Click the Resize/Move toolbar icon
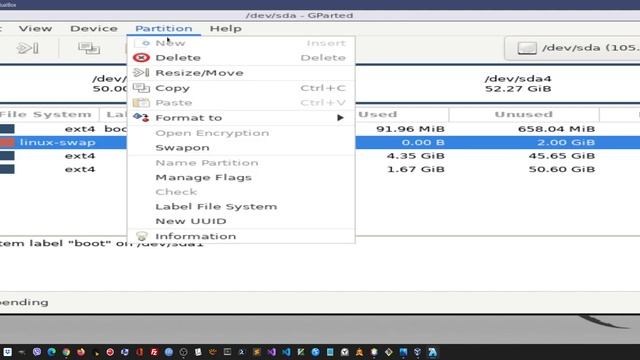The image size is (640, 360). 28,48
